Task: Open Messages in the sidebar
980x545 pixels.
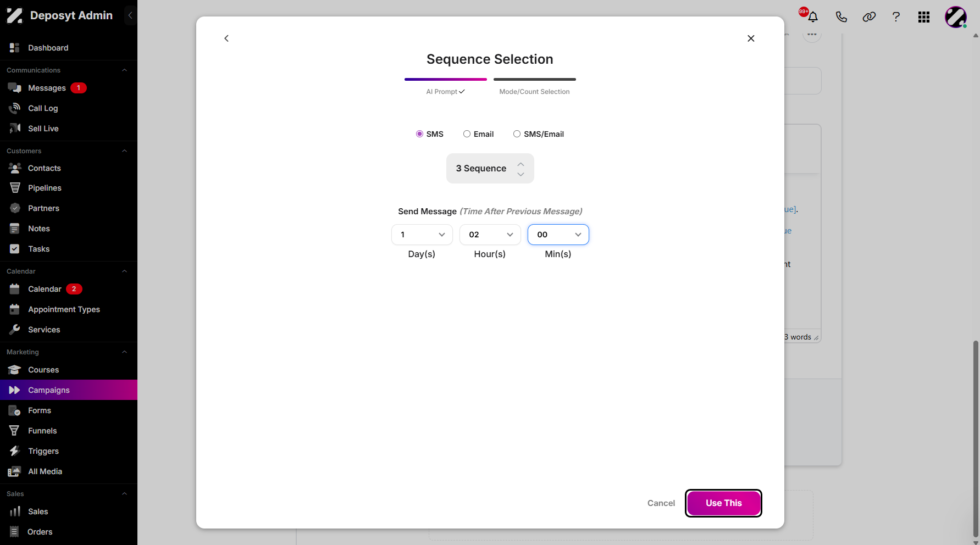Action: [x=69, y=88]
